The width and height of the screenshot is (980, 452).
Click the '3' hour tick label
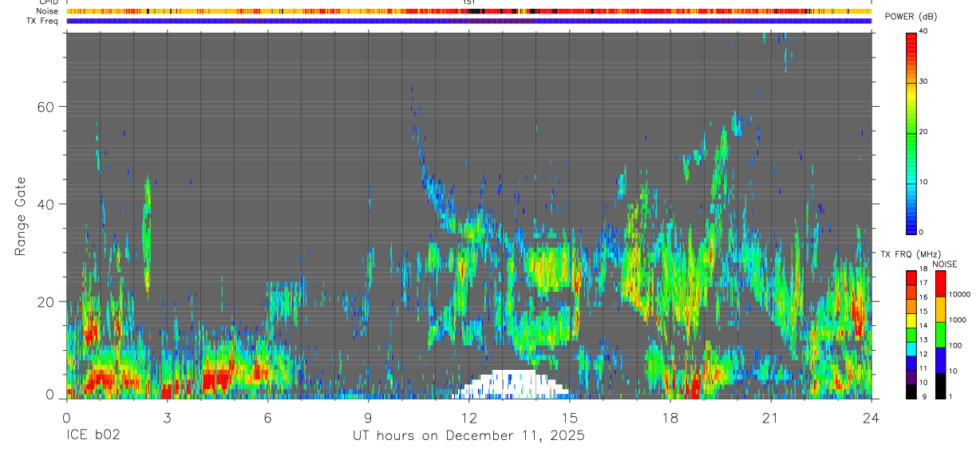point(167,418)
